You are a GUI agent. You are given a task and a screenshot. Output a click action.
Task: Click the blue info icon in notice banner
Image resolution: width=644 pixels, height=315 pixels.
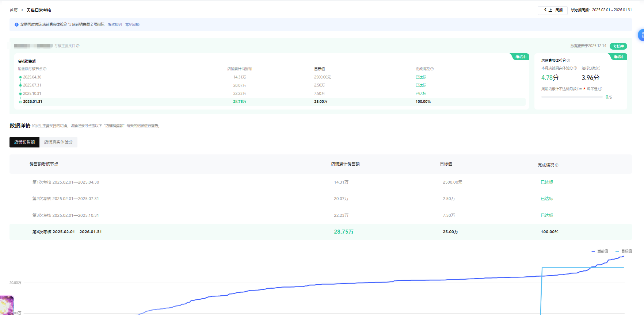[x=16, y=25]
